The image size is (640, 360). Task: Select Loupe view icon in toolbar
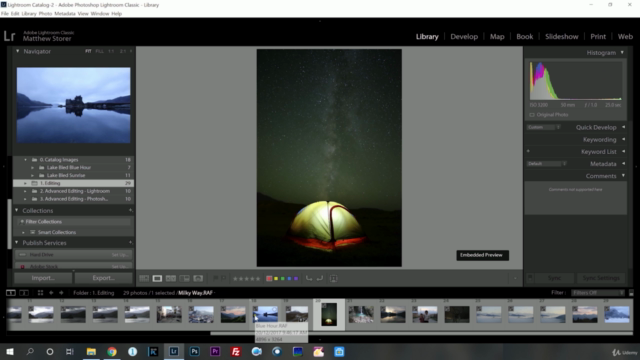point(157,278)
